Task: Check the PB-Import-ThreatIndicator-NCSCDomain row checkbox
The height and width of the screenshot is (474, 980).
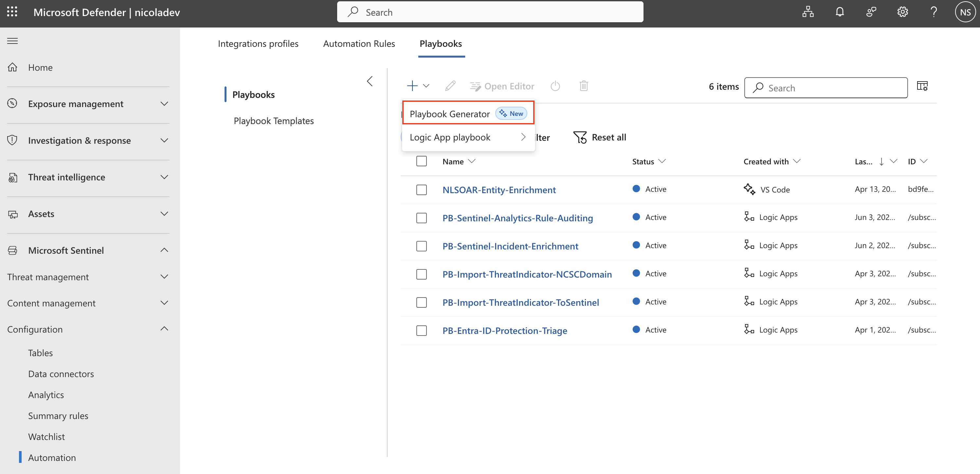Action: (422, 274)
